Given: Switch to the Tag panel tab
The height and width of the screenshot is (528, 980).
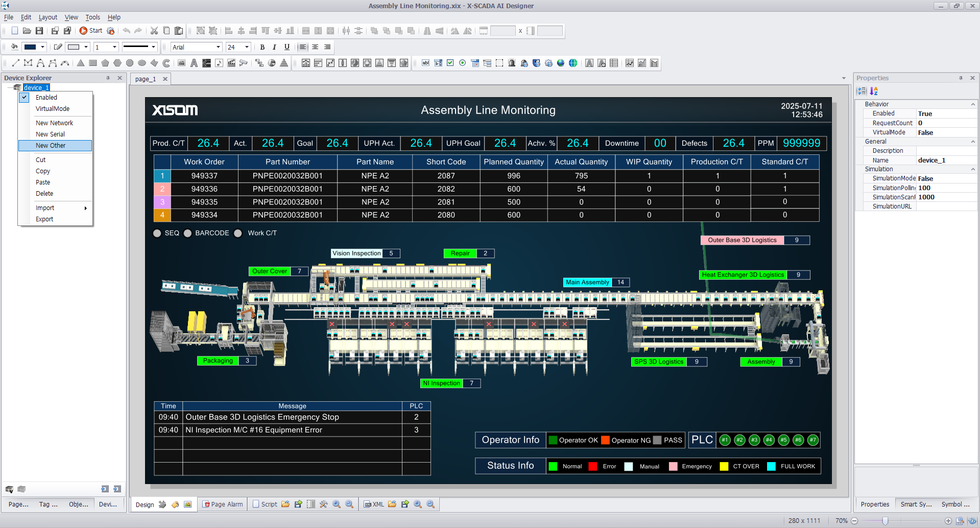Looking at the screenshot, I should coord(48,504).
